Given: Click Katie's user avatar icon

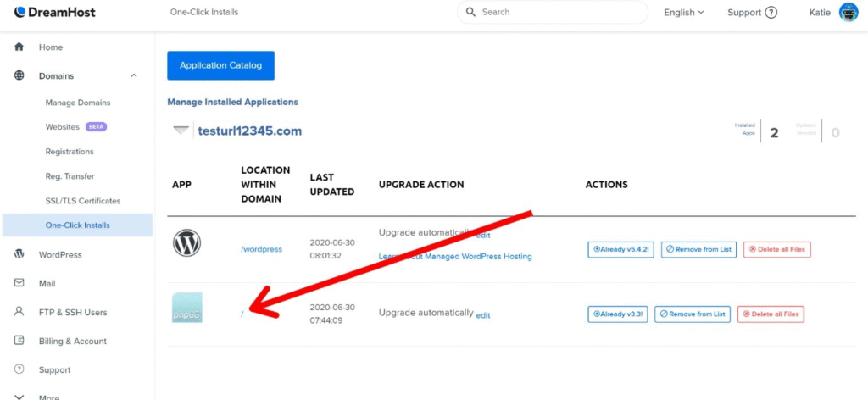Looking at the screenshot, I should point(849,13).
